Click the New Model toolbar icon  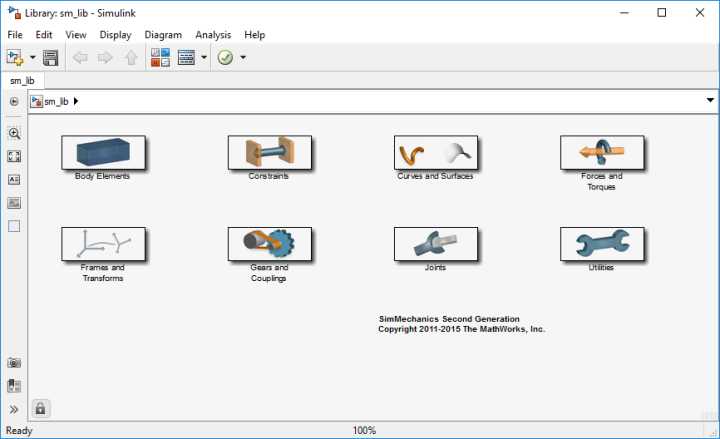click(x=15, y=58)
